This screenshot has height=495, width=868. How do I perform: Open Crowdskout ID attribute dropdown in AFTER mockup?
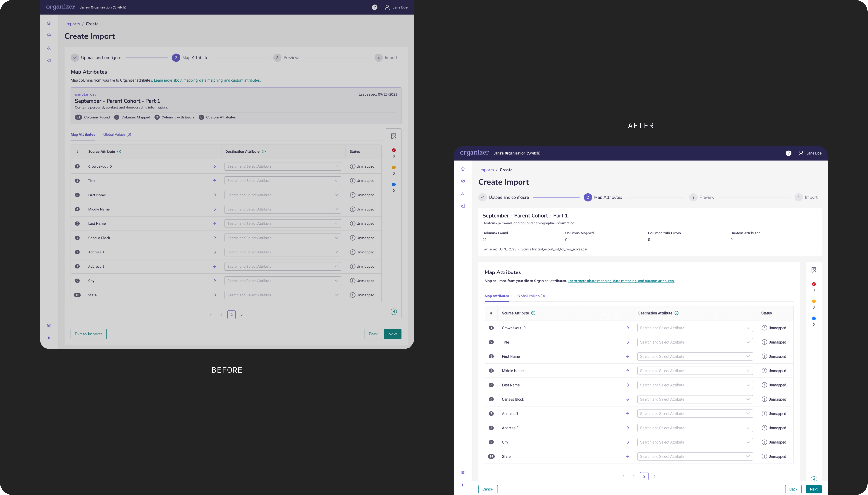pyautogui.click(x=695, y=328)
